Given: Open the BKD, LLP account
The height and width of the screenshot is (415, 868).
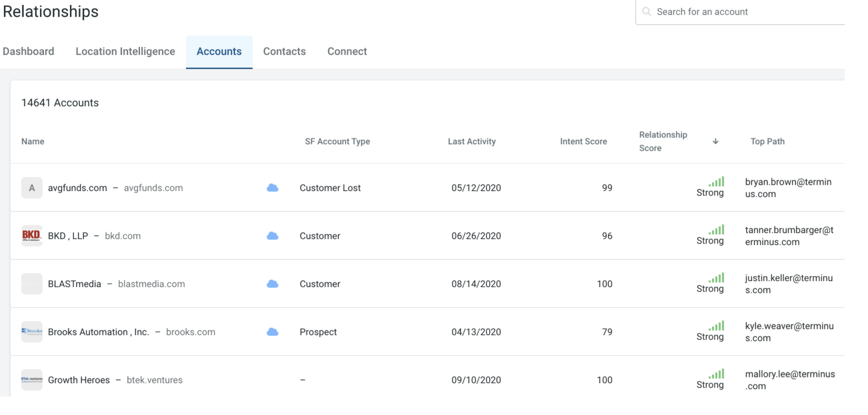Looking at the screenshot, I should (x=68, y=236).
